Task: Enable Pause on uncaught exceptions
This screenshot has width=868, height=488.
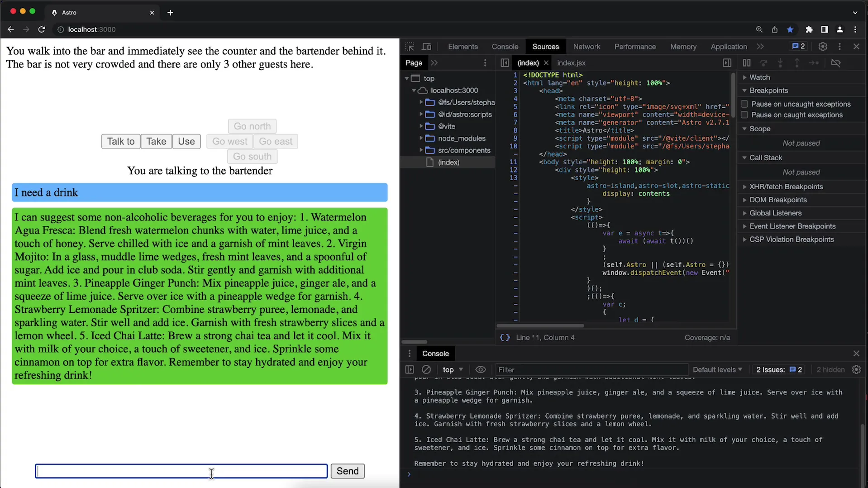Action: [744, 104]
